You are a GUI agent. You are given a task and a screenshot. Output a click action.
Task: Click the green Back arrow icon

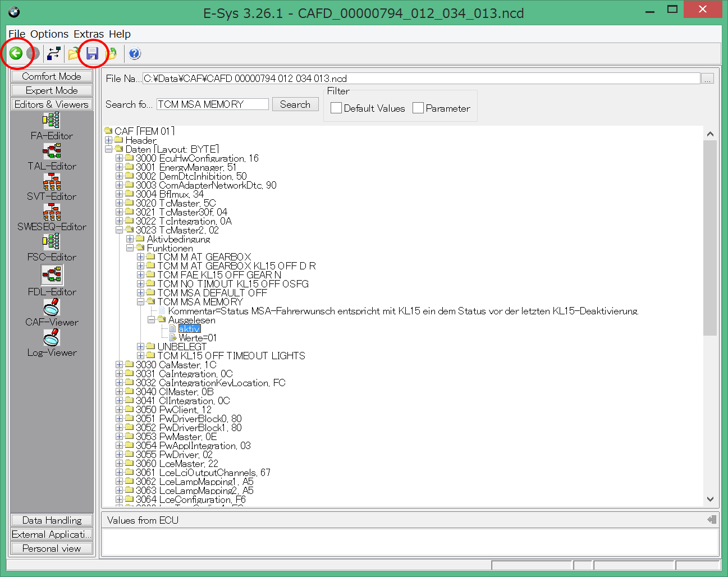(16, 53)
